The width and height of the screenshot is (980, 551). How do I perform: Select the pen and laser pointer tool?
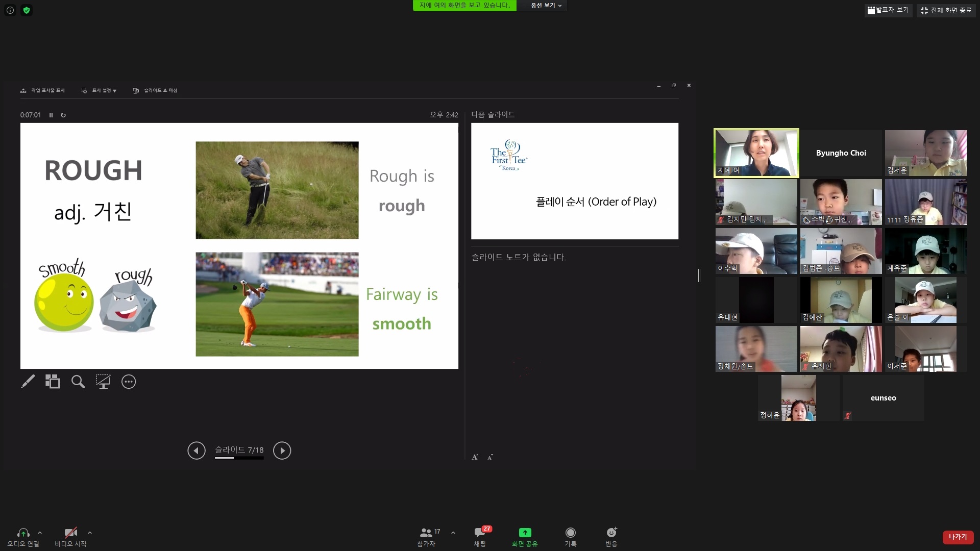(28, 381)
